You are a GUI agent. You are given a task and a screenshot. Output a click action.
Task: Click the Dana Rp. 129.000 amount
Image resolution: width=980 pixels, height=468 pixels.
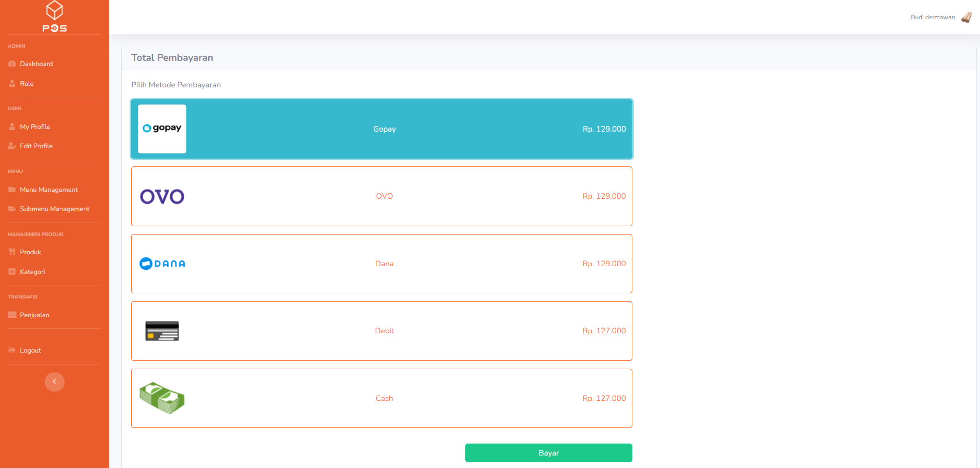click(x=604, y=264)
